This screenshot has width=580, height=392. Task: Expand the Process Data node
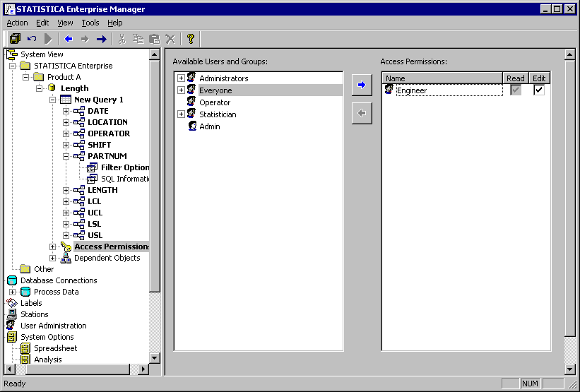coord(12,292)
